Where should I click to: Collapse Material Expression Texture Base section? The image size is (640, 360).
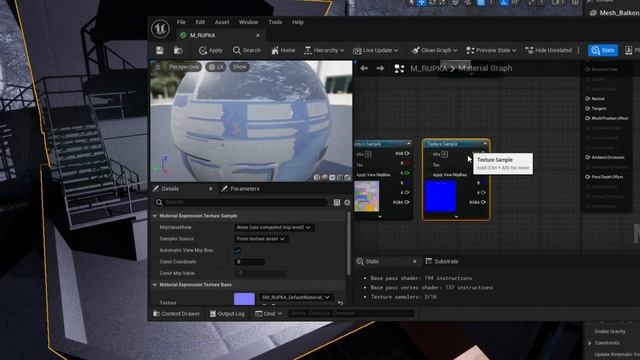point(155,285)
